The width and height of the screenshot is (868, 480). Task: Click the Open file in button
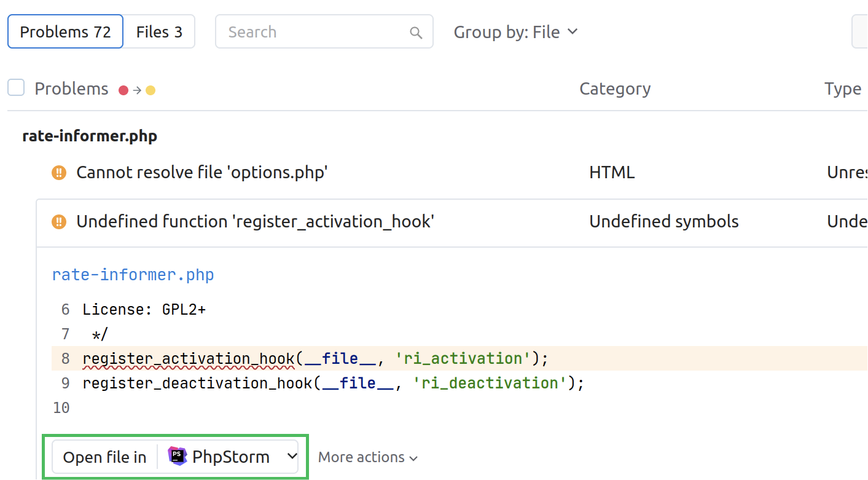105,457
